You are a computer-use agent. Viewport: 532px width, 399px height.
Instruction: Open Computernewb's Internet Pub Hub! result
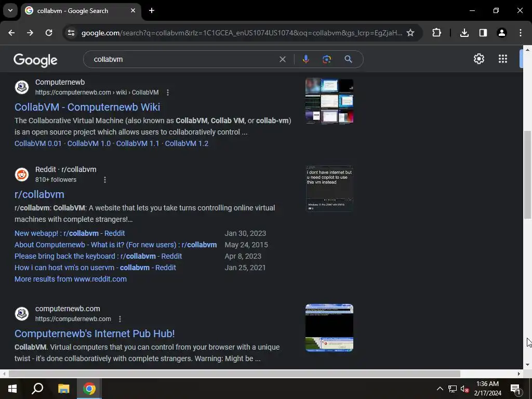coord(95,334)
